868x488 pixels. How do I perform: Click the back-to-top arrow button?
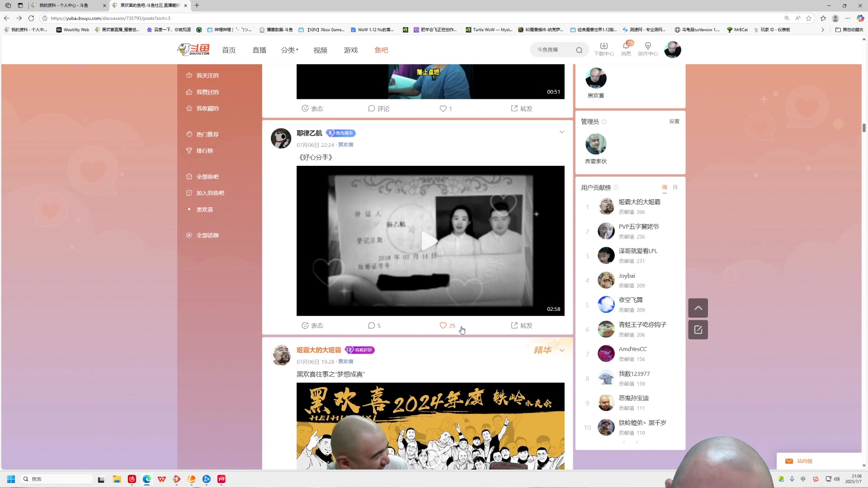[698, 308]
